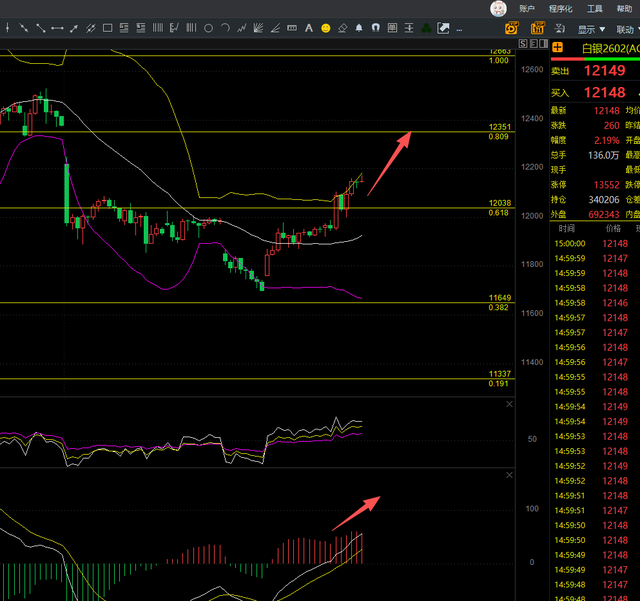The width and height of the screenshot is (640, 601).
Task: Expand the 显示 dropdown
Action: (x=591, y=29)
